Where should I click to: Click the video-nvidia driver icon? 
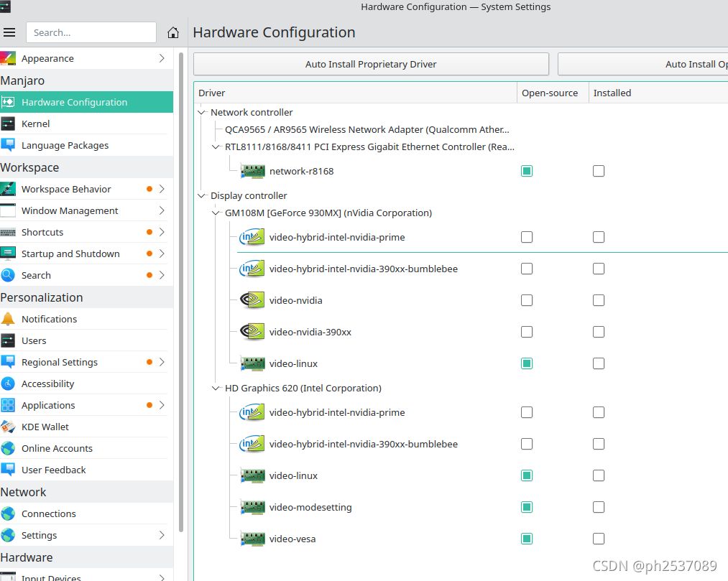[252, 300]
